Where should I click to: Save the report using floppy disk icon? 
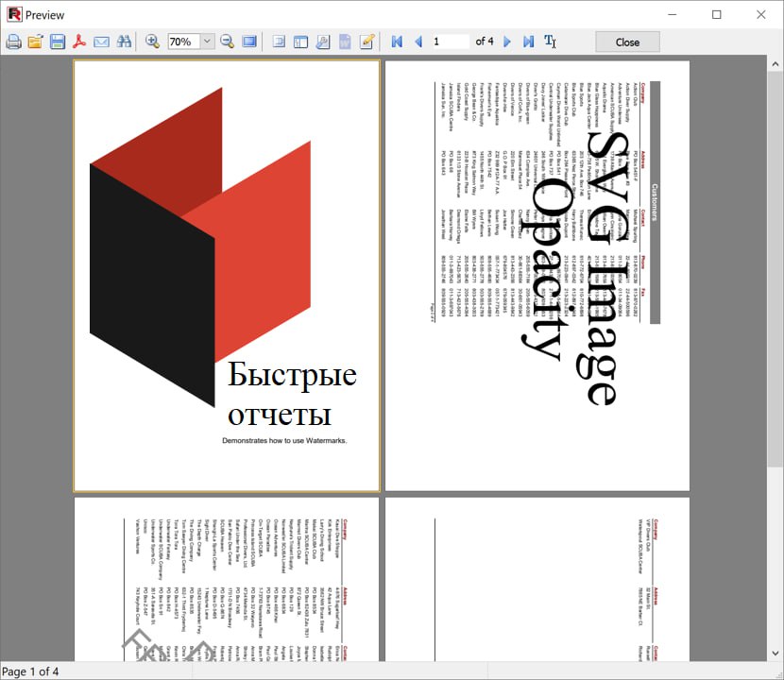click(58, 42)
